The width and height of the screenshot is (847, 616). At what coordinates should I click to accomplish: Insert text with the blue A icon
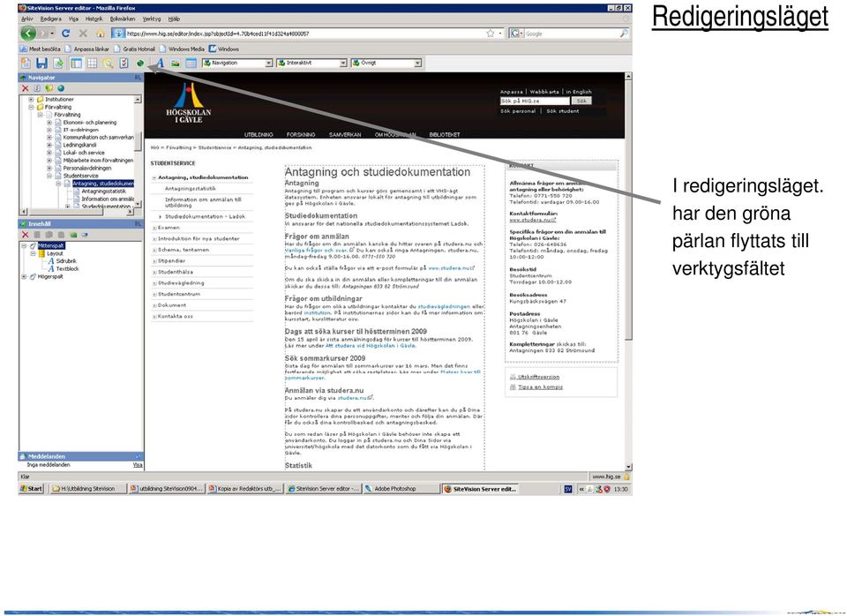[x=161, y=64]
